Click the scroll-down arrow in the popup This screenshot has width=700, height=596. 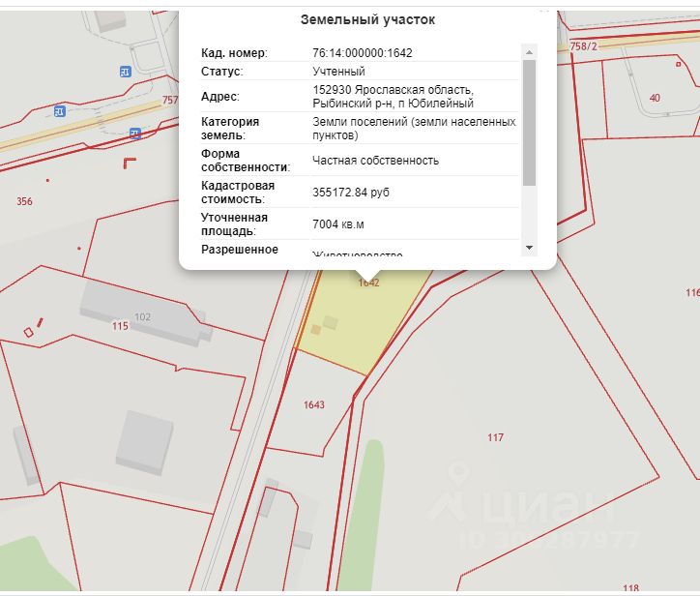529,248
